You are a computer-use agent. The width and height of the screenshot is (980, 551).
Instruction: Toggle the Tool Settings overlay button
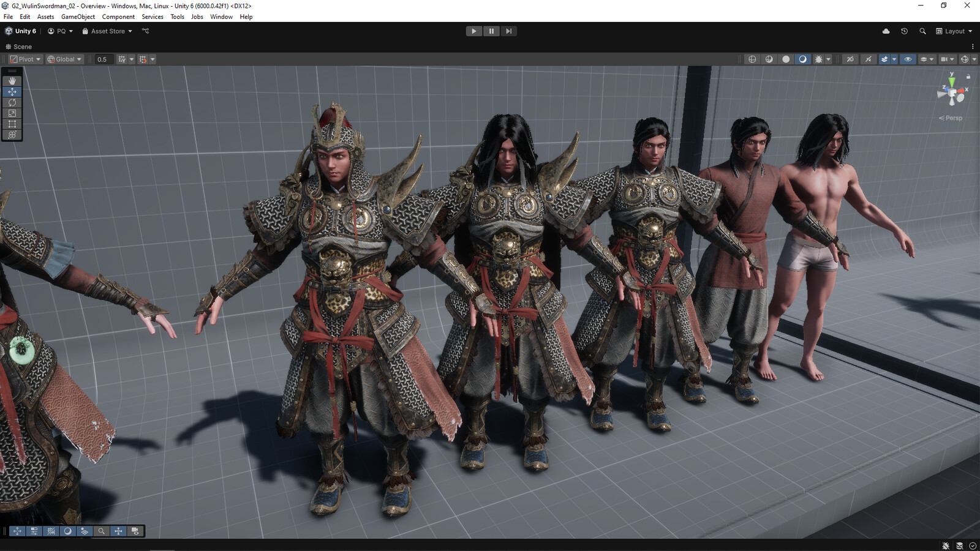(x=34, y=531)
